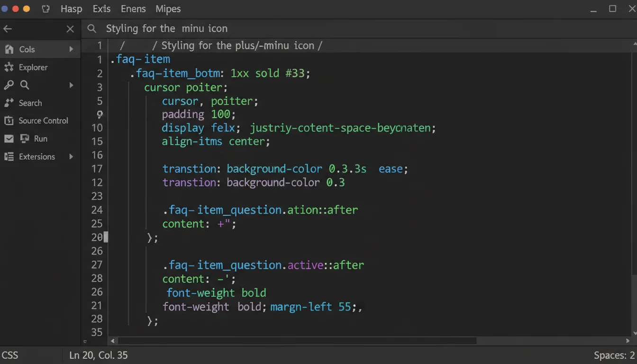Screen dimensions: 637x364
Task: Click the Source Control icon
Action: tap(9, 121)
